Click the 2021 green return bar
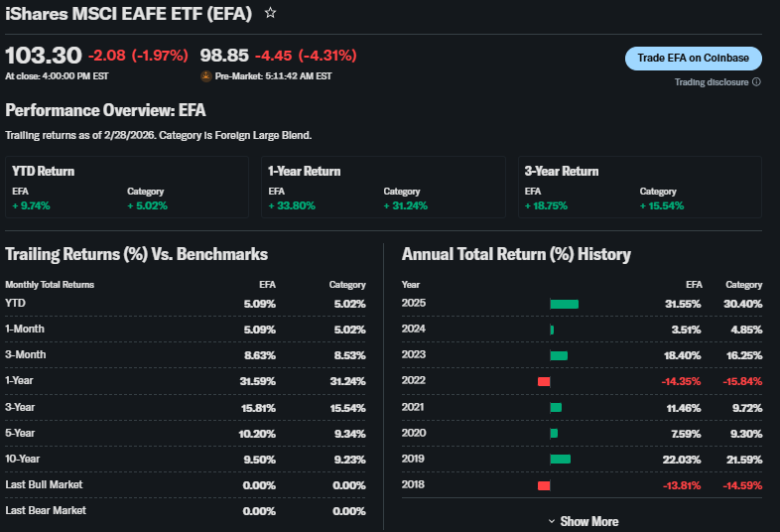The width and height of the screenshot is (780, 532). pyautogui.click(x=556, y=407)
